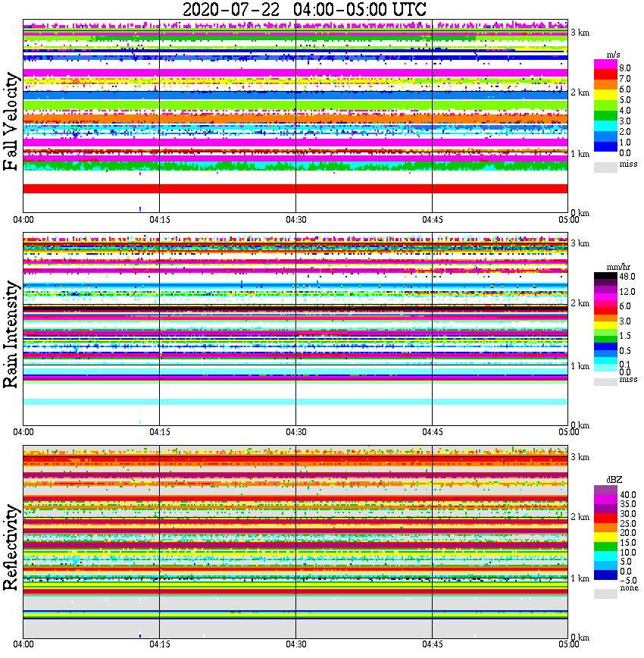Click the '1 km' label beside Fall Velocity plot

click(580, 154)
